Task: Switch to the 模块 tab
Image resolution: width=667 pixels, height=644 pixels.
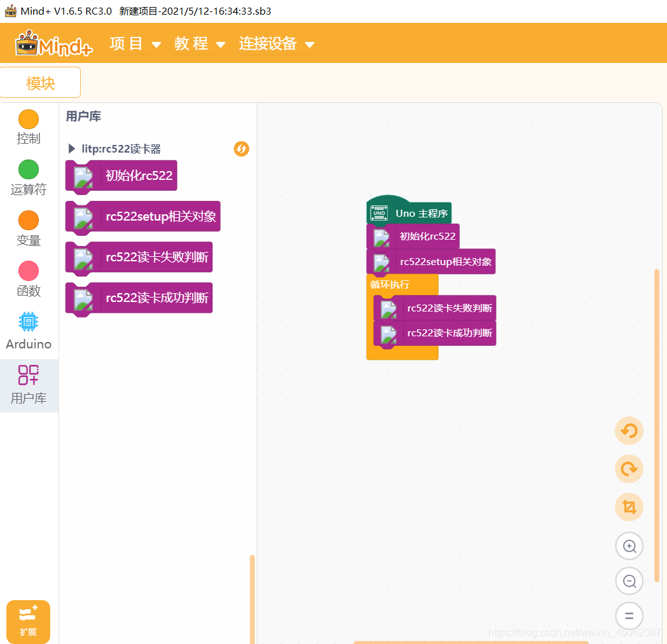Action: click(x=41, y=83)
